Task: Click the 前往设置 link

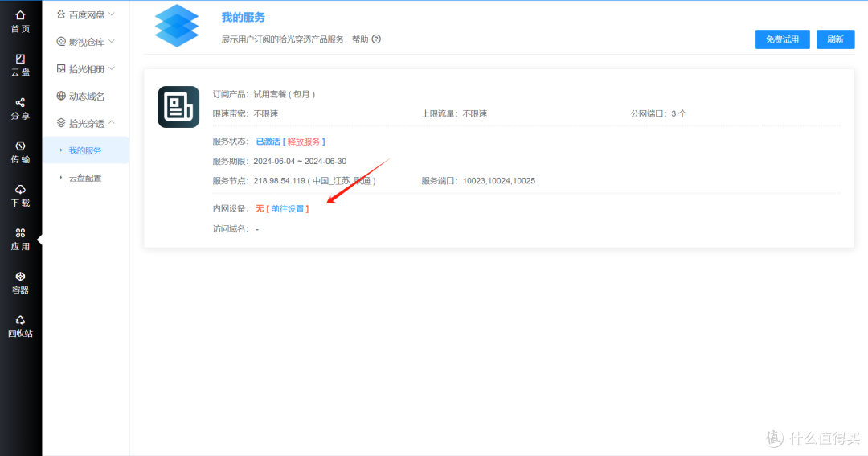Action: pyautogui.click(x=287, y=209)
